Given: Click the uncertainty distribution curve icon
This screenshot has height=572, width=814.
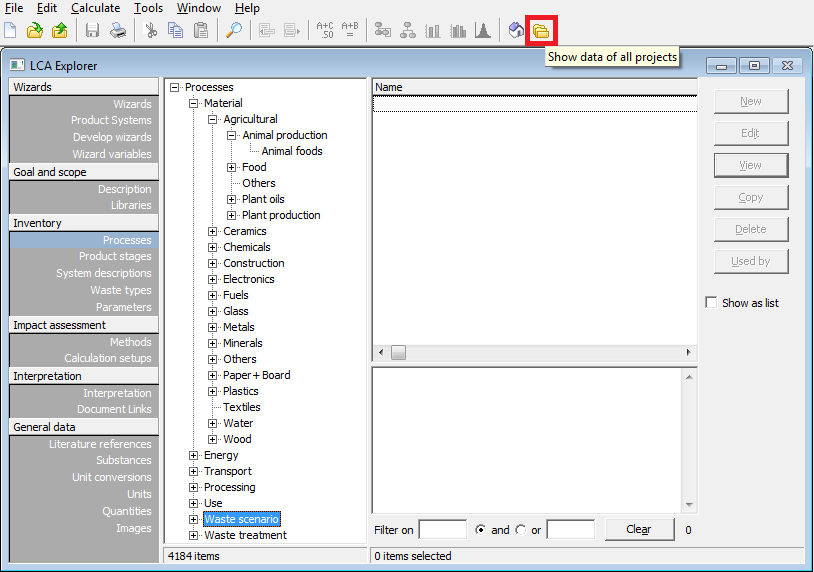Looking at the screenshot, I should coord(483,31).
